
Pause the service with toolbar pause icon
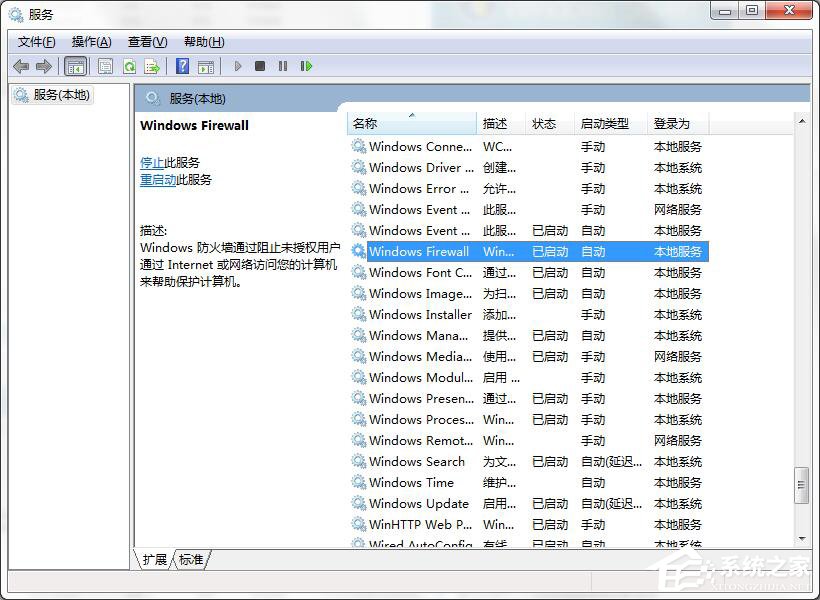(x=283, y=66)
